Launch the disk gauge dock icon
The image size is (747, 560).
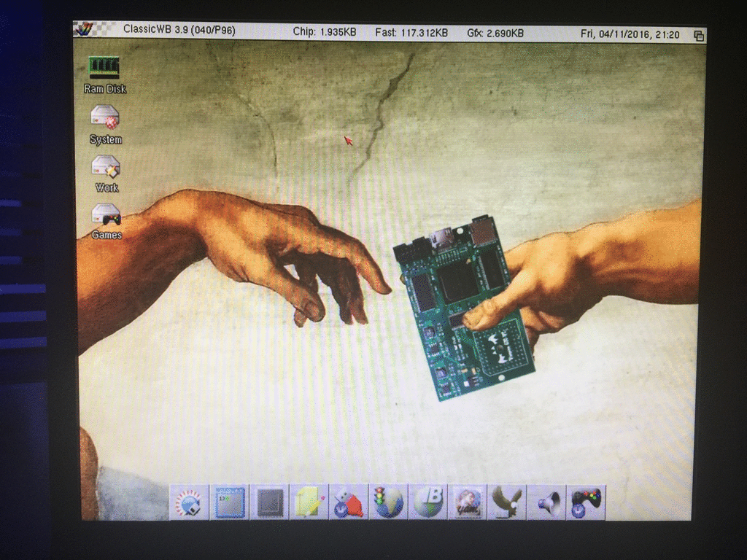(189, 502)
